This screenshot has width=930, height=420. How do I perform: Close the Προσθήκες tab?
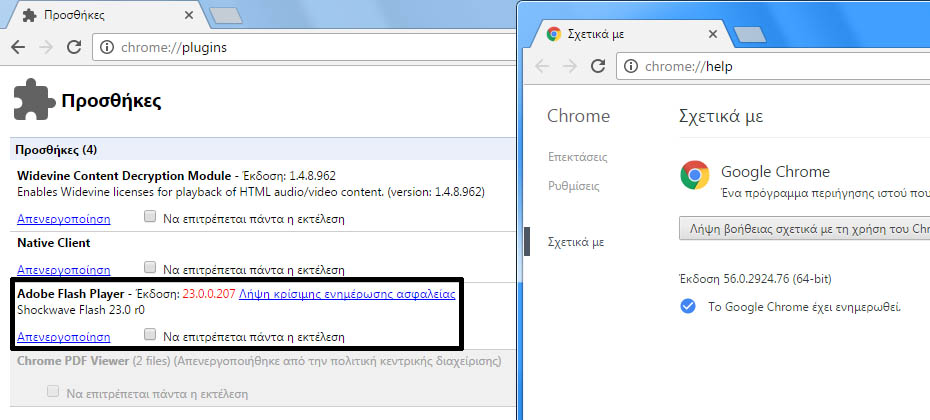[x=189, y=15]
